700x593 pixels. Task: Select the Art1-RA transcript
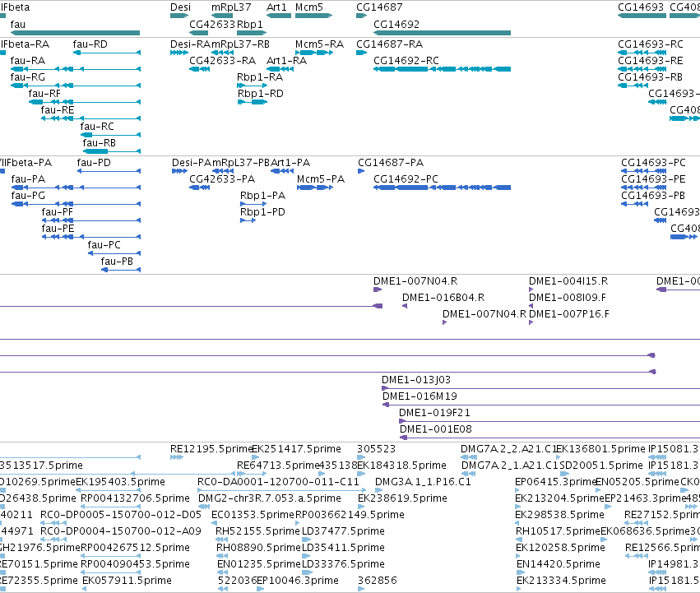280,69
